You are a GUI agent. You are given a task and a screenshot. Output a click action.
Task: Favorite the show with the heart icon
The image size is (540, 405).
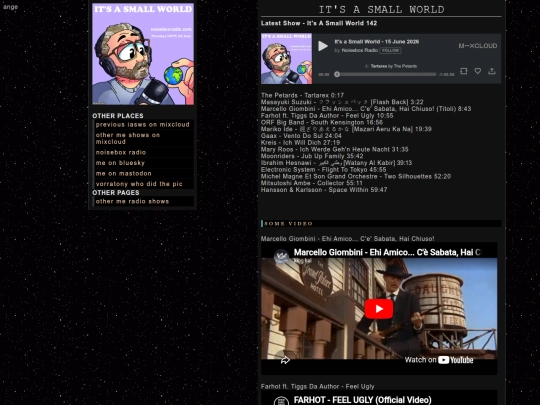tap(478, 71)
